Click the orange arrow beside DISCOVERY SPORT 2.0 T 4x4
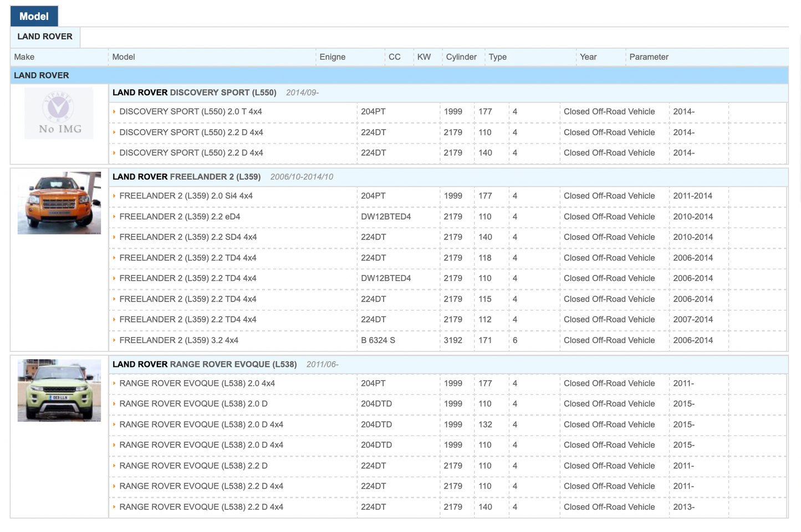 pos(114,111)
